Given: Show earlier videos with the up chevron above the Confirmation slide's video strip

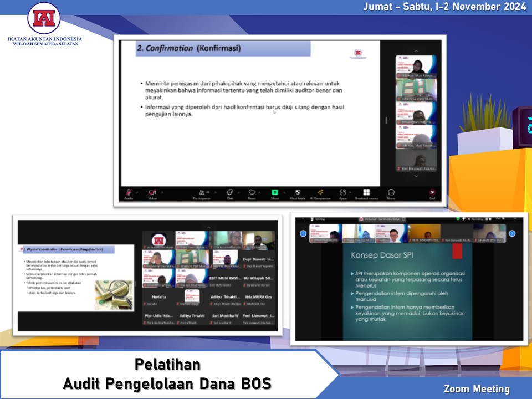Looking at the screenshot, I should (x=416, y=51).
